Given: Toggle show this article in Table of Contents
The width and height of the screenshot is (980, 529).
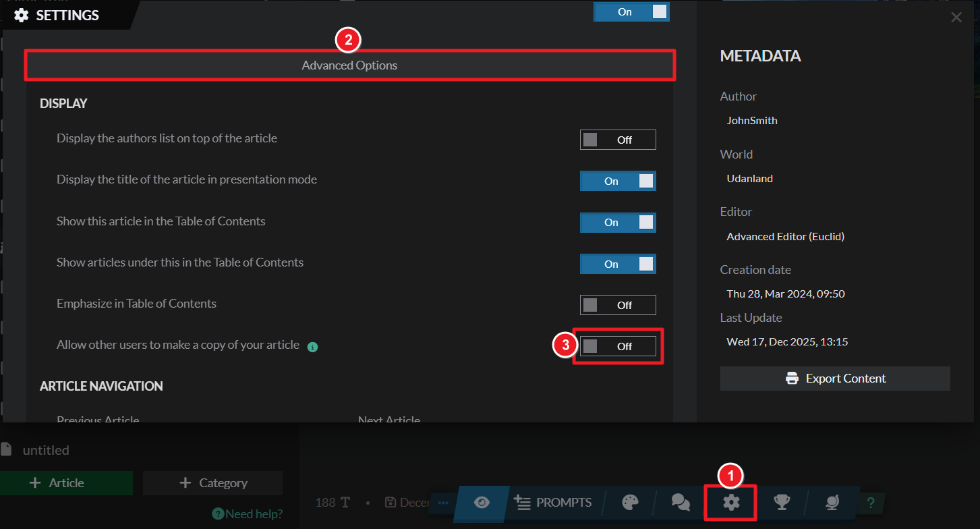Looking at the screenshot, I should click(x=618, y=223).
